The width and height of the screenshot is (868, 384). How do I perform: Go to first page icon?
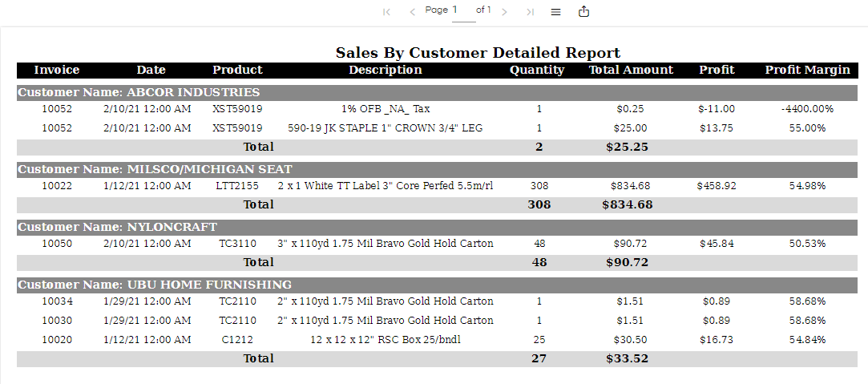coord(386,12)
